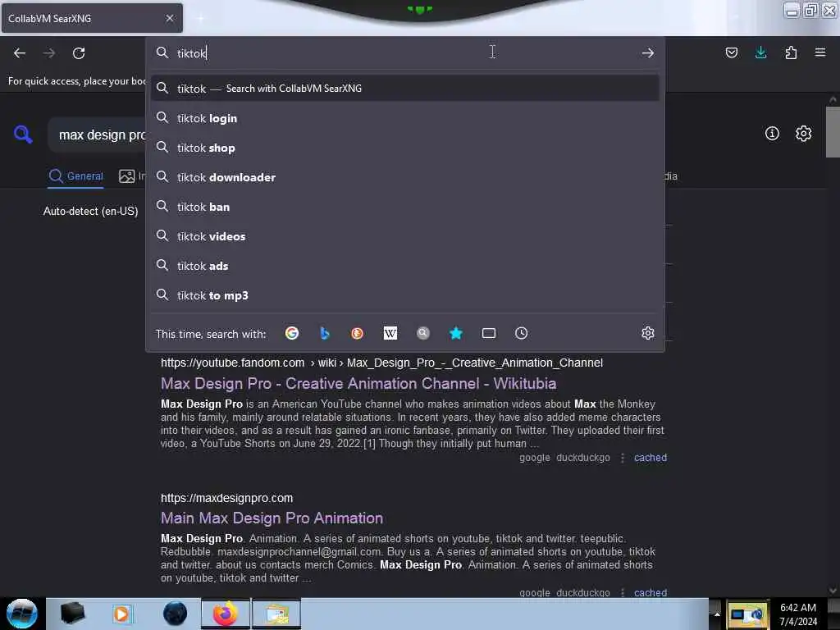Open 'Main Max Design Pro Animation' result link
Image resolution: width=840 pixels, height=630 pixels.
(272, 518)
